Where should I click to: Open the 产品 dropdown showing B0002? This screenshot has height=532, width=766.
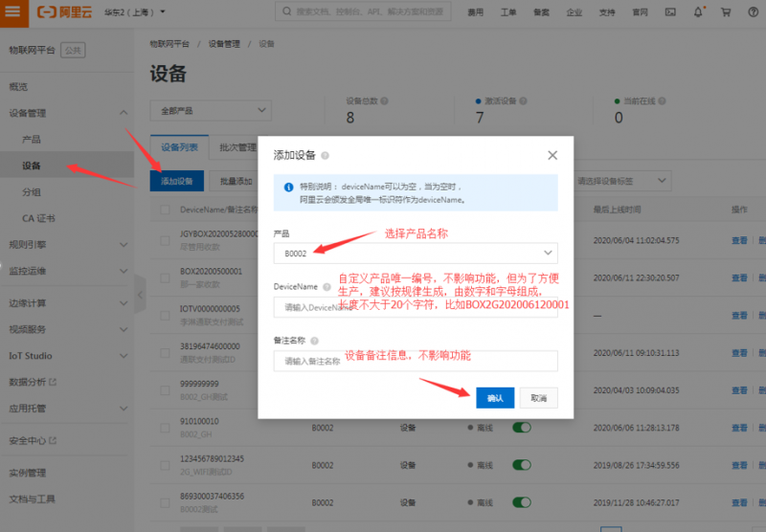[416, 253]
